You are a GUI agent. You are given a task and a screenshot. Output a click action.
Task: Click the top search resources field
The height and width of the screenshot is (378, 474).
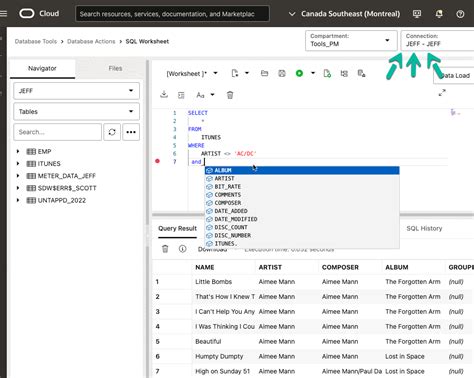(x=172, y=14)
